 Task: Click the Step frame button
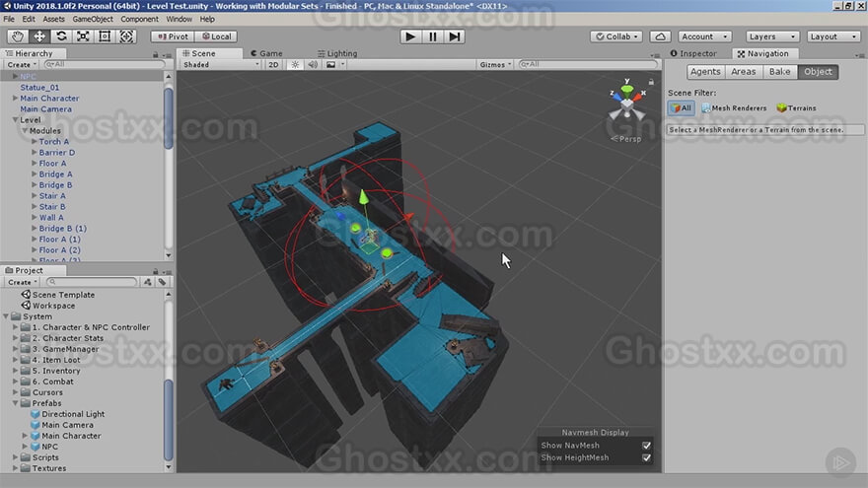click(454, 36)
